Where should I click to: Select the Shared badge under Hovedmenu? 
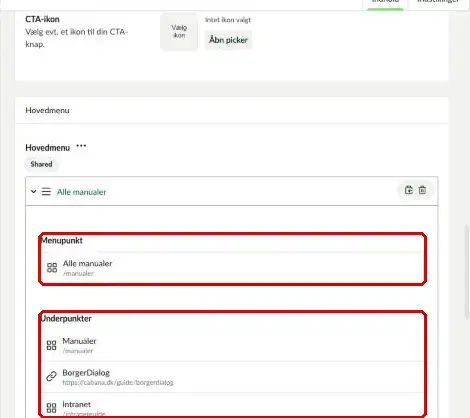(41, 164)
